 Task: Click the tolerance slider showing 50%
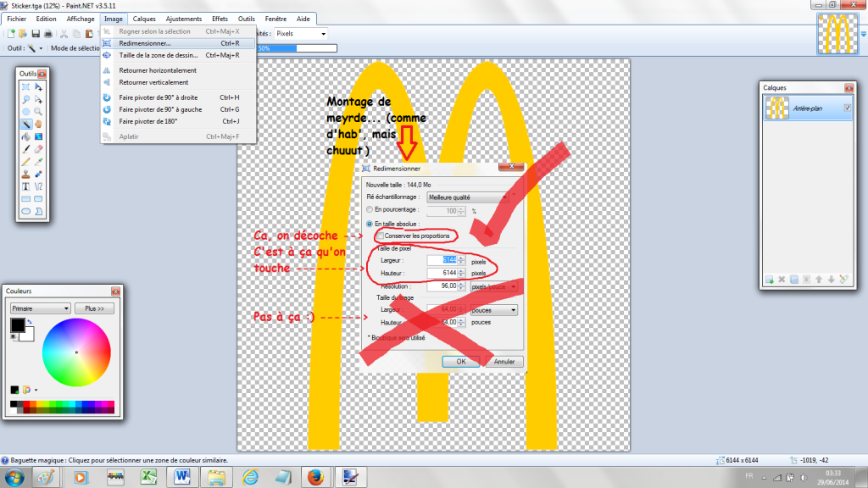tap(297, 48)
